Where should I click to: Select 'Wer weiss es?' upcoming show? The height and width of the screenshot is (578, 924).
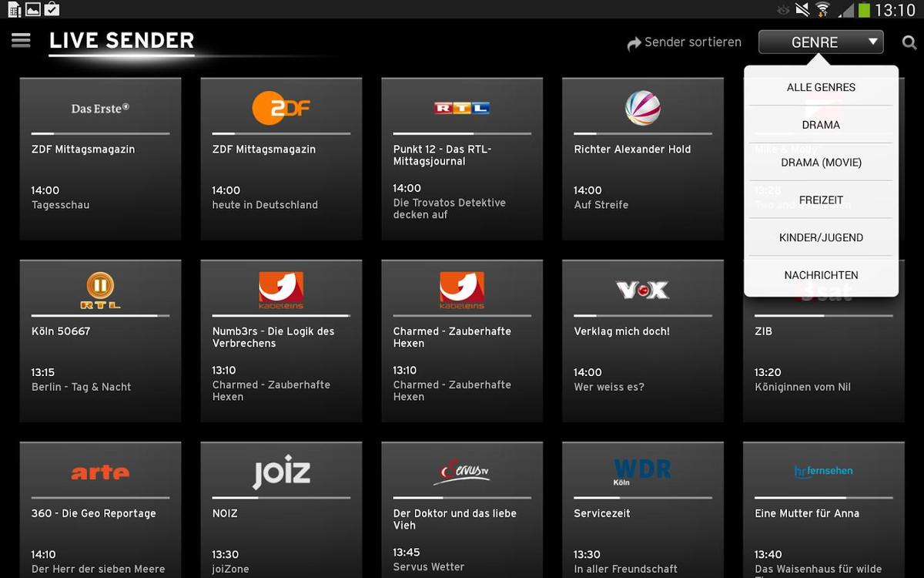click(608, 387)
